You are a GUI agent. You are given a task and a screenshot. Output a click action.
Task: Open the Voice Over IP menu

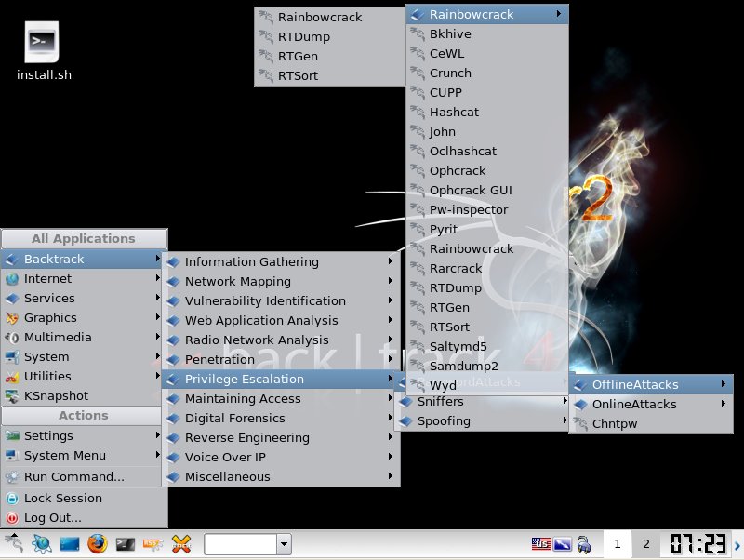[x=281, y=457]
